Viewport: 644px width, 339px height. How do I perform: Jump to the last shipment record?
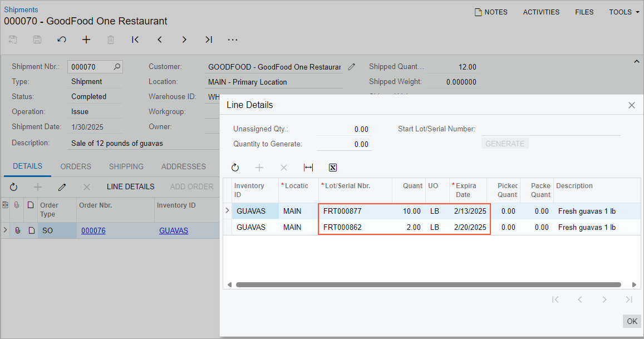point(209,40)
